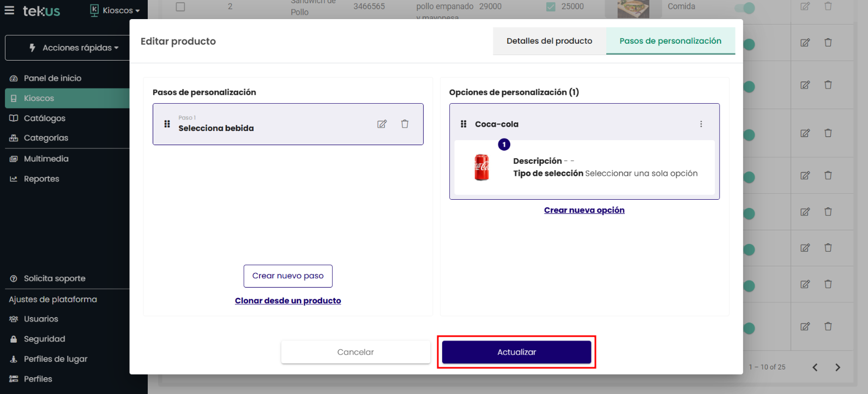Check the Sandwich de Pollo row checkbox
Image resolution: width=868 pixels, height=394 pixels.
180,7
